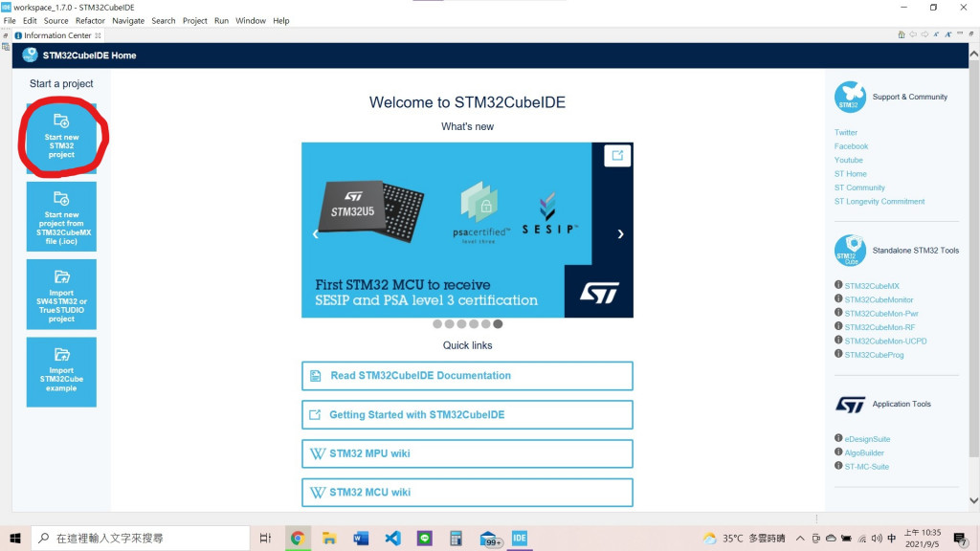Screen dimensions: 980x551
Task: Open Chrome from the taskbar
Action: click(x=298, y=538)
